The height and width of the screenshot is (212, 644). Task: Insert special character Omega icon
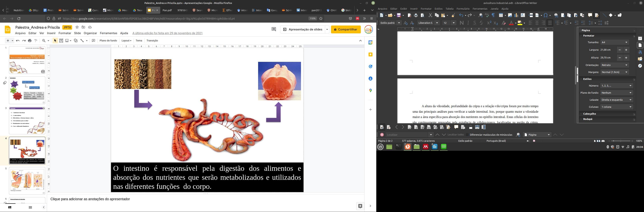point(546,15)
